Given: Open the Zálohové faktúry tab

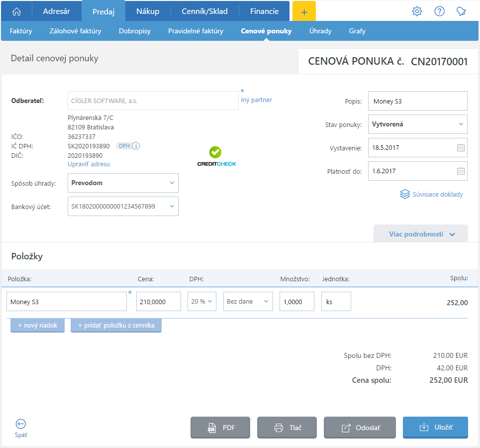Looking at the screenshot, I should pyautogui.click(x=75, y=31).
